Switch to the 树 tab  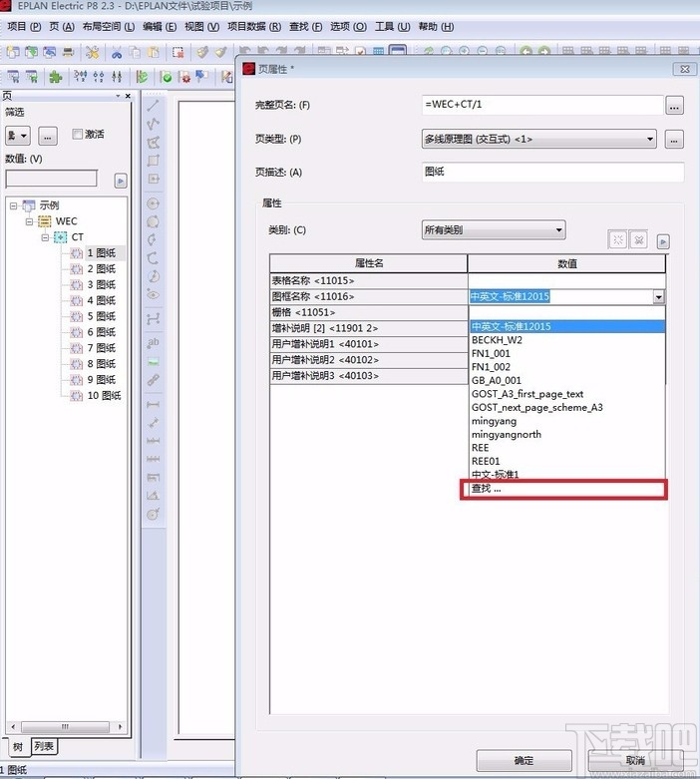point(18,746)
